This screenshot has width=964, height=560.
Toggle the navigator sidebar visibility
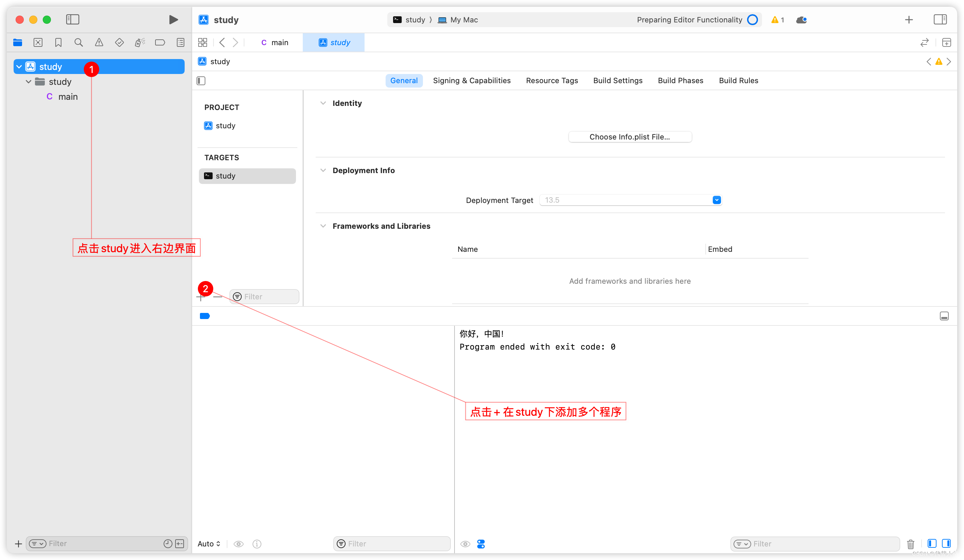coord(72,19)
